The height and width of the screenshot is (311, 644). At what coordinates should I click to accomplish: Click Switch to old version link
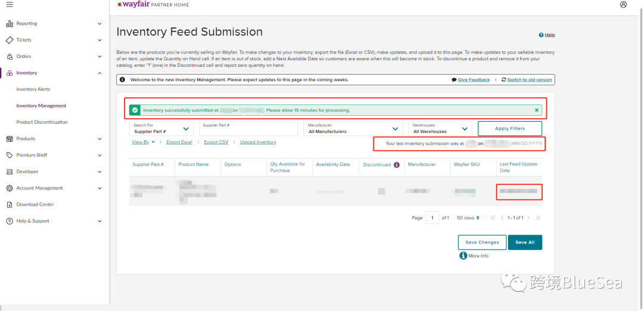tap(530, 80)
